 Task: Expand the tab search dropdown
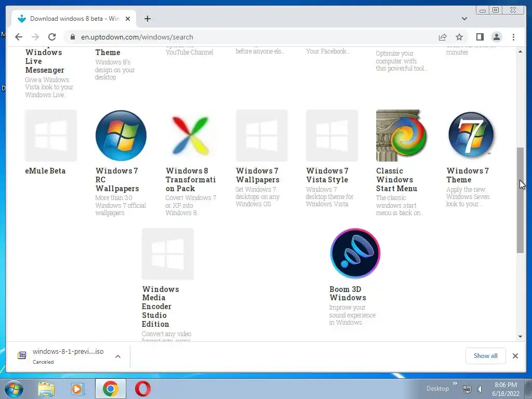pos(464,19)
